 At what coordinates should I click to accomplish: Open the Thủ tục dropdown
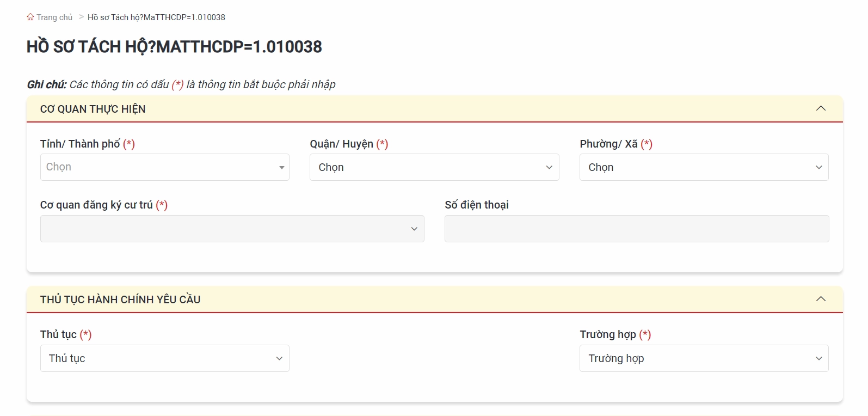click(x=158, y=358)
